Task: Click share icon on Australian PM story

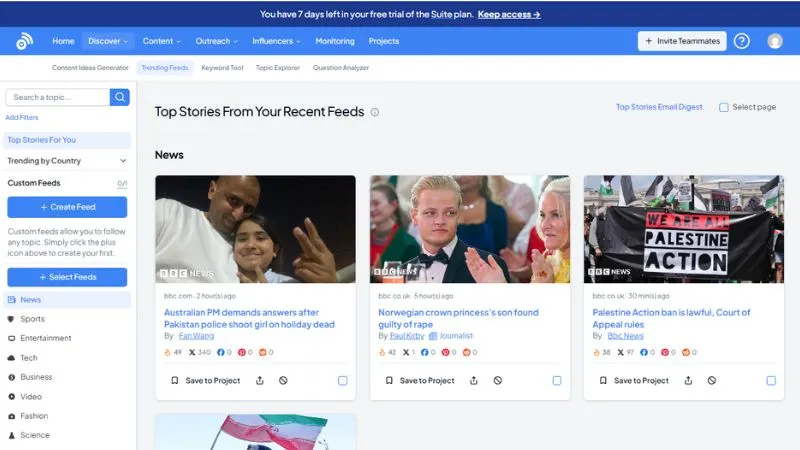Action: coord(260,381)
